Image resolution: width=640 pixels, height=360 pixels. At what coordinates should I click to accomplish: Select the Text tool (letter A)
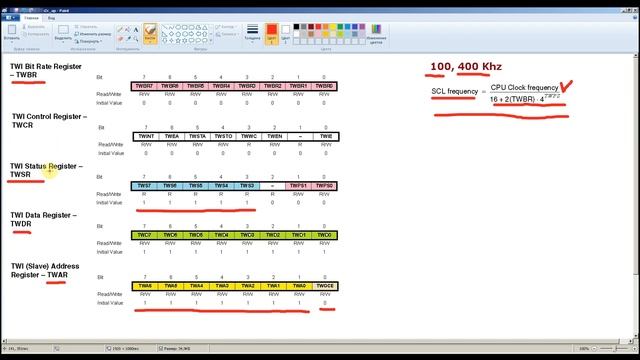tap(136, 29)
